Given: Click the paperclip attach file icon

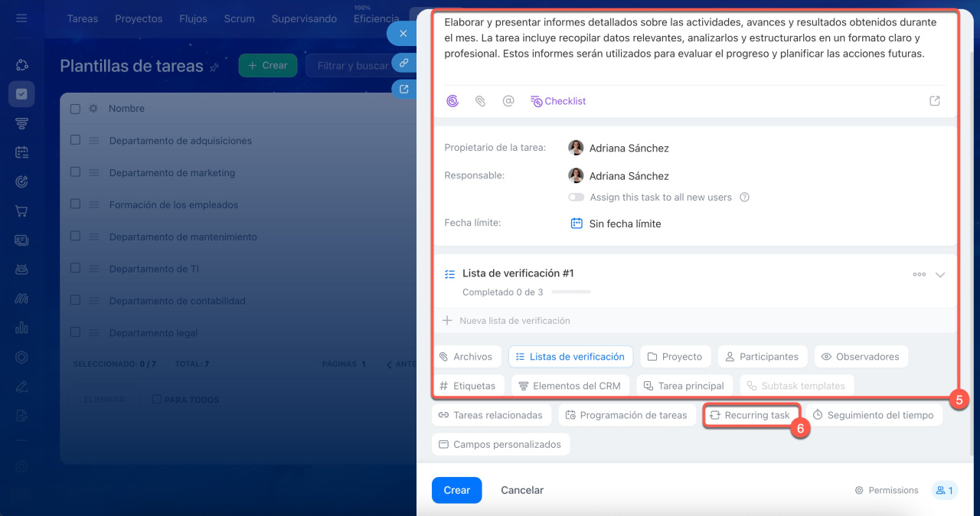Looking at the screenshot, I should pyautogui.click(x=480, y=101).
